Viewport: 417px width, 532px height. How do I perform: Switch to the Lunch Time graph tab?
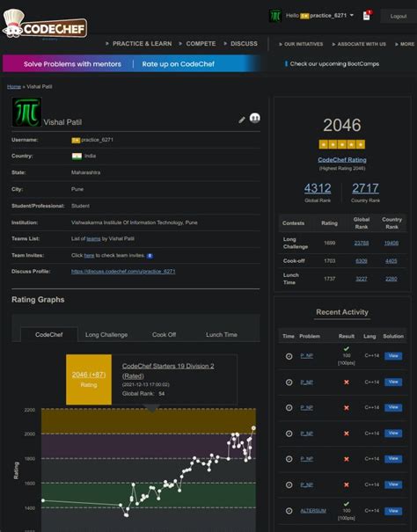(222, 334)
